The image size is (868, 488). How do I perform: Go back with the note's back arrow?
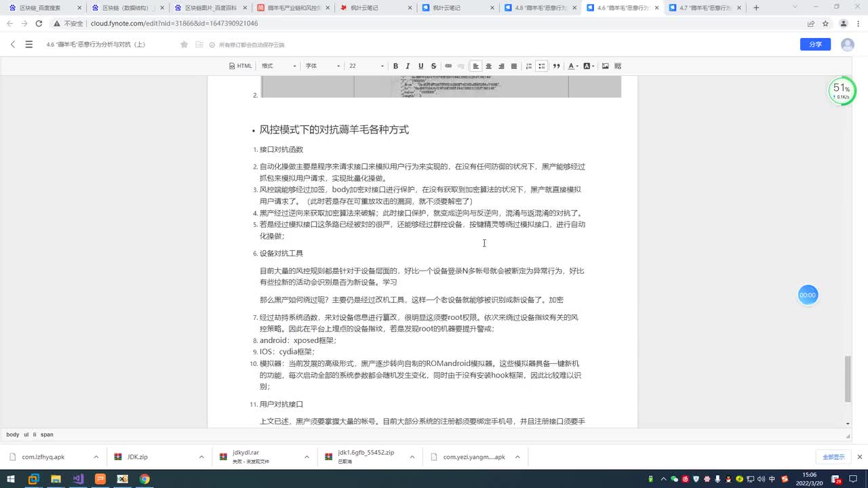coord(13,44)
